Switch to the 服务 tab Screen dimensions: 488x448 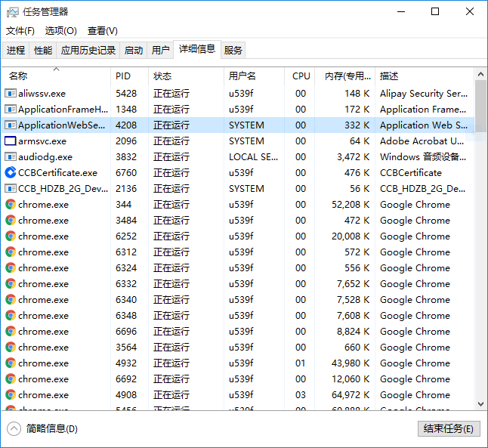233,50
